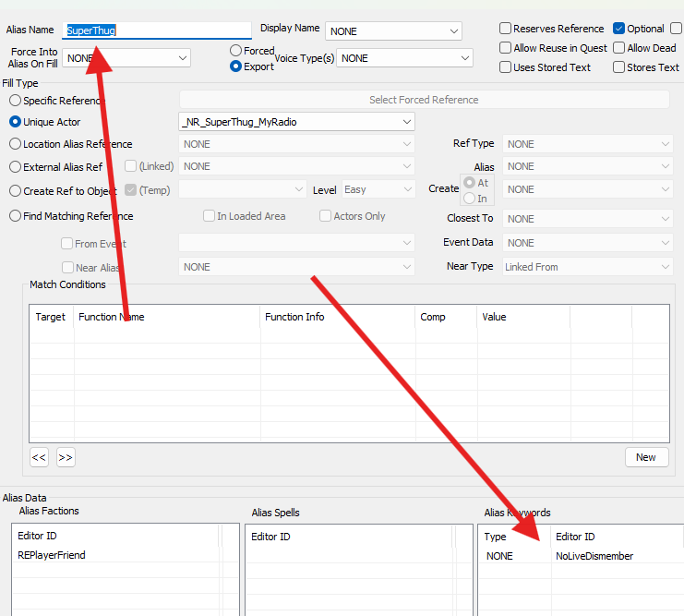Enable Allow Reuse in Quest checkbox
Image resolution: width=684 pixels, height=616 pixels.
point(505,48)
